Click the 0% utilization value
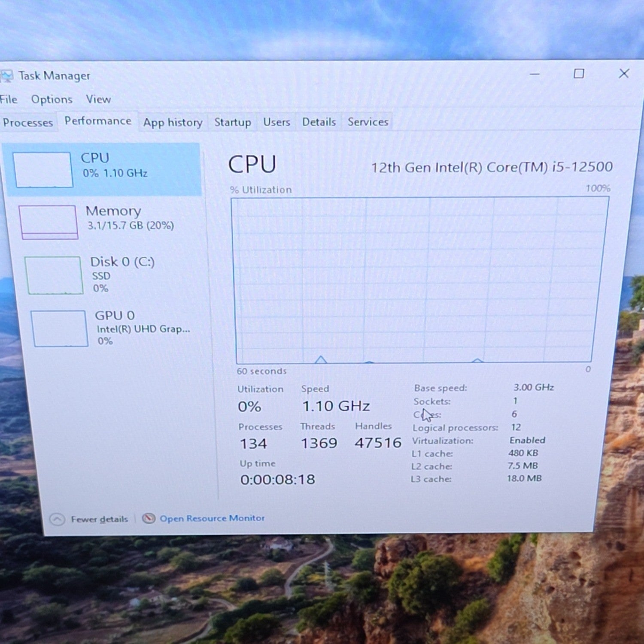The width and height of the screenshot is (644, 644). (249, 407)
